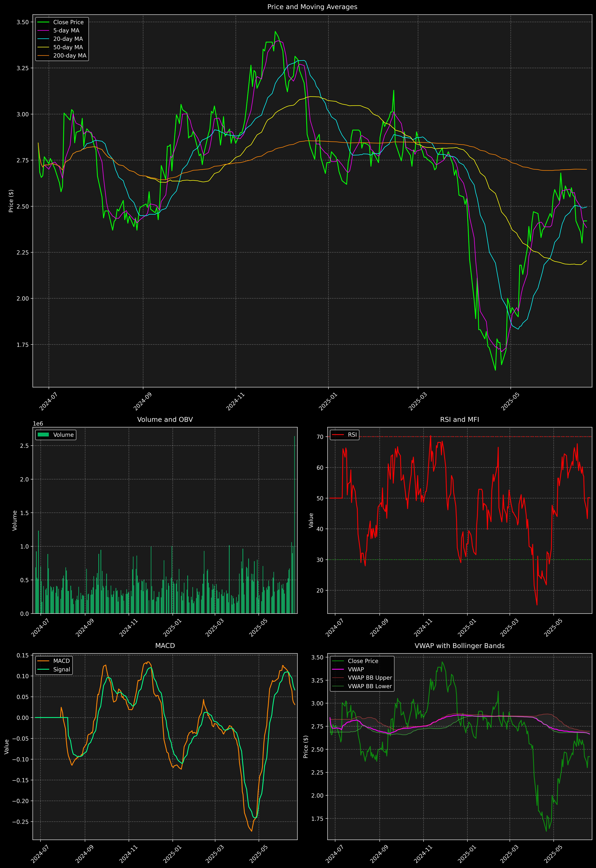596x868 pixels.
Task: Click the "Price ($)" axis label of top chart
Action: 11,201
